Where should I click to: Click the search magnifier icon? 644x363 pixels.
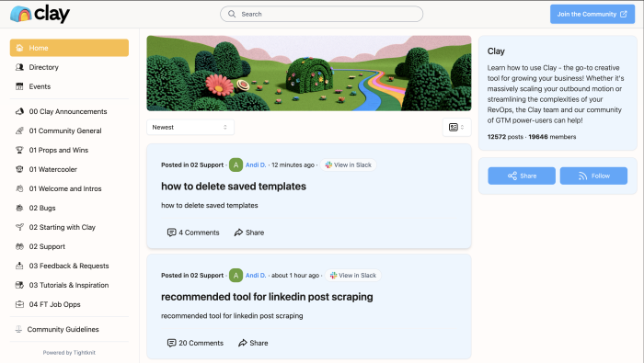(x=232, y=14)
